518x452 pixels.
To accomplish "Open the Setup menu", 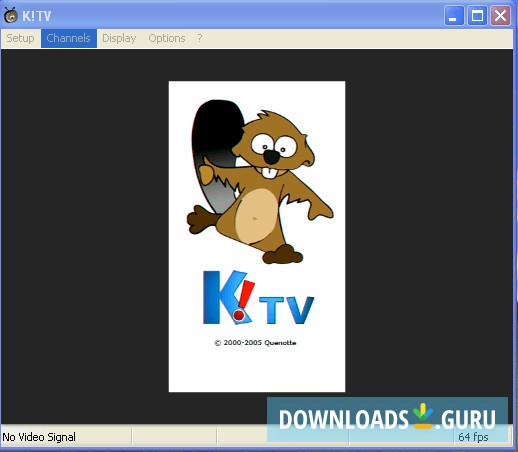I will (x=20, y=38).
